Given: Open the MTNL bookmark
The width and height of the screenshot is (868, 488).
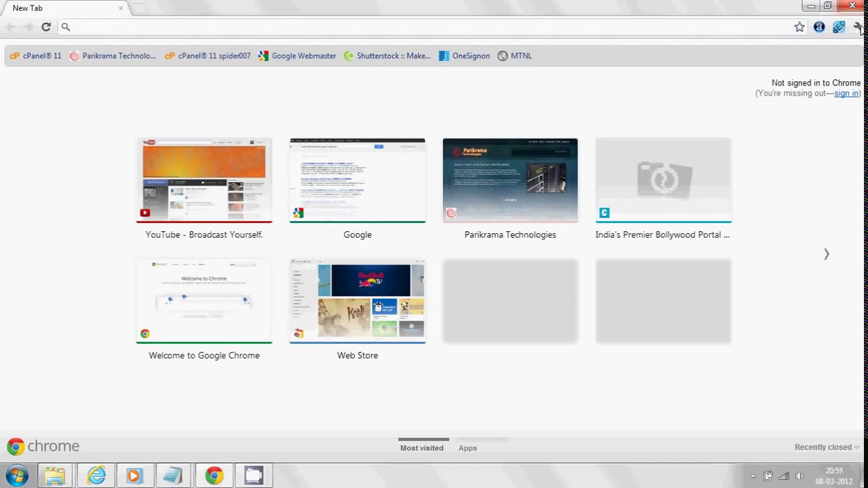Looking at the screenshot, I should [x=515, y=56].
